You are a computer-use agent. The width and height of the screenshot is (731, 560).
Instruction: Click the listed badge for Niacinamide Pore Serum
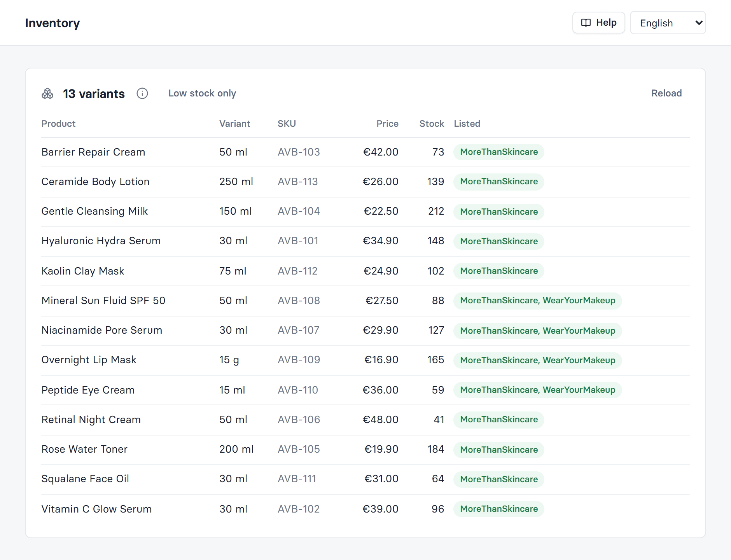pos(538,331)
